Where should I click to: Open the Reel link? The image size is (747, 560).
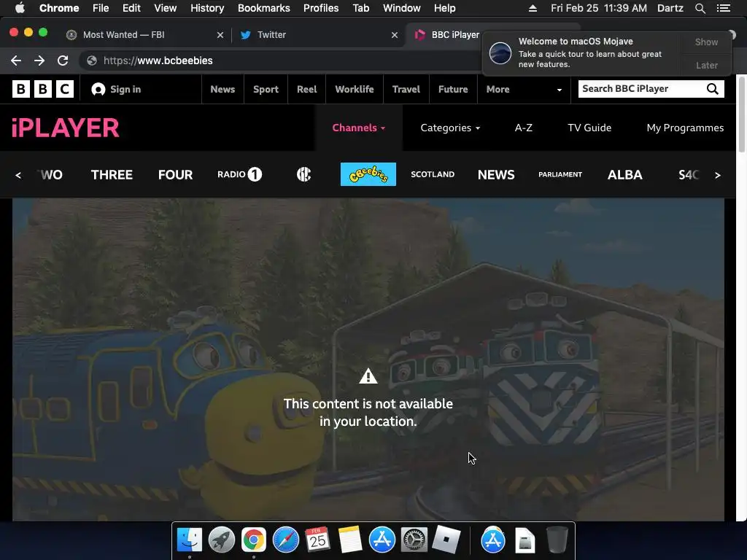[x=307, y=89]
